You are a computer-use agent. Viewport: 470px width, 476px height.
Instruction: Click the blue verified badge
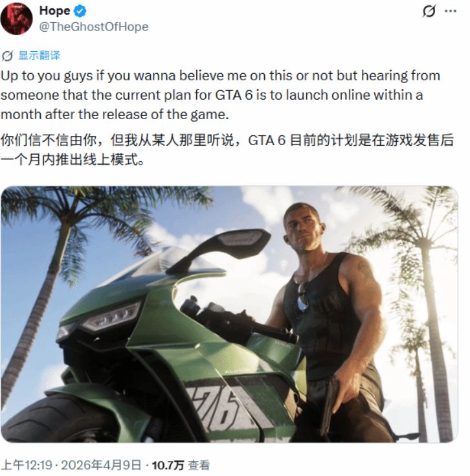coord(80,11)
